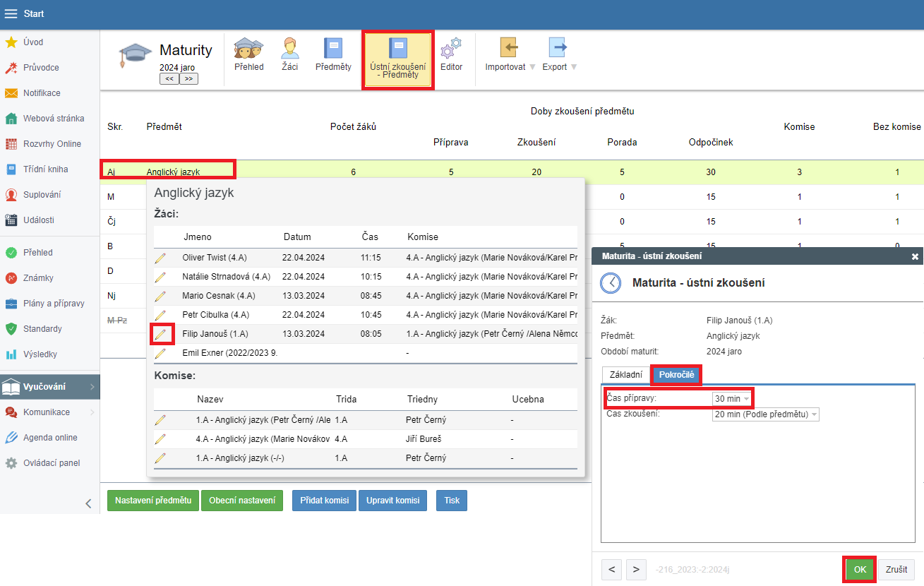
Task: Cancel the dialog with Zrušit
Action: pyautogui.click(x=896, y=569)
